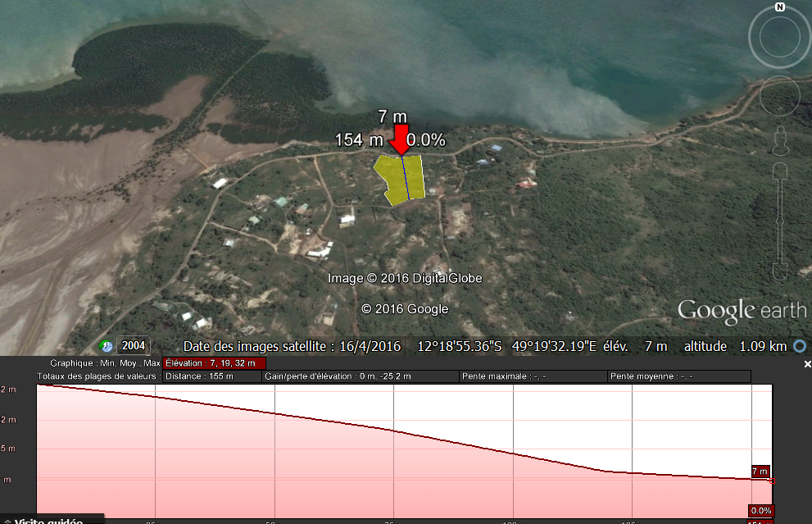The image size is (812, 524).
Task: Click the latitude 12°18'55.36"S readout
Action: pos(460,346)
